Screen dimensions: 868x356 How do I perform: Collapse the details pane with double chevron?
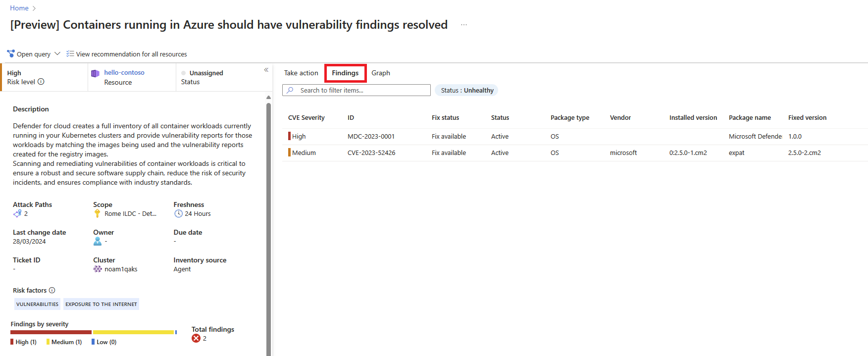[266, 70]
